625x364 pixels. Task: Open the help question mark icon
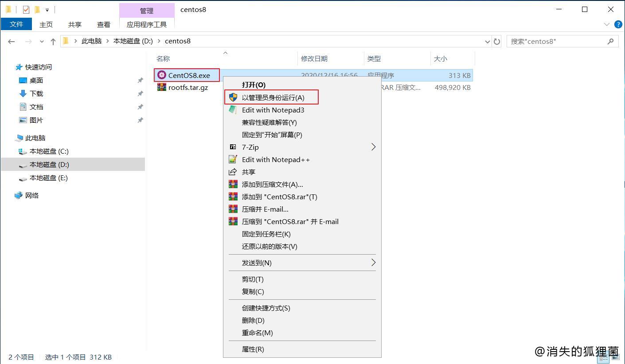click(618, 24)
